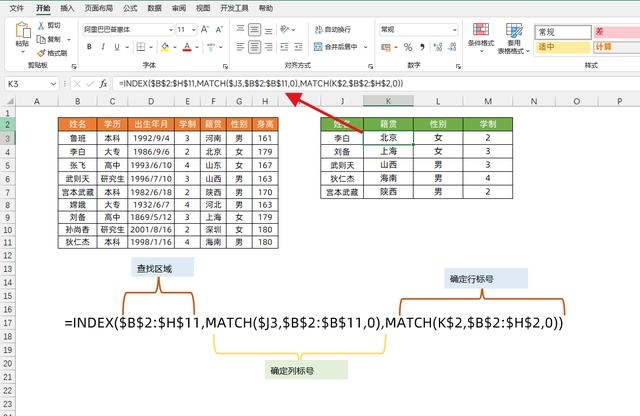Click the borders grid icon

(141, 47)
